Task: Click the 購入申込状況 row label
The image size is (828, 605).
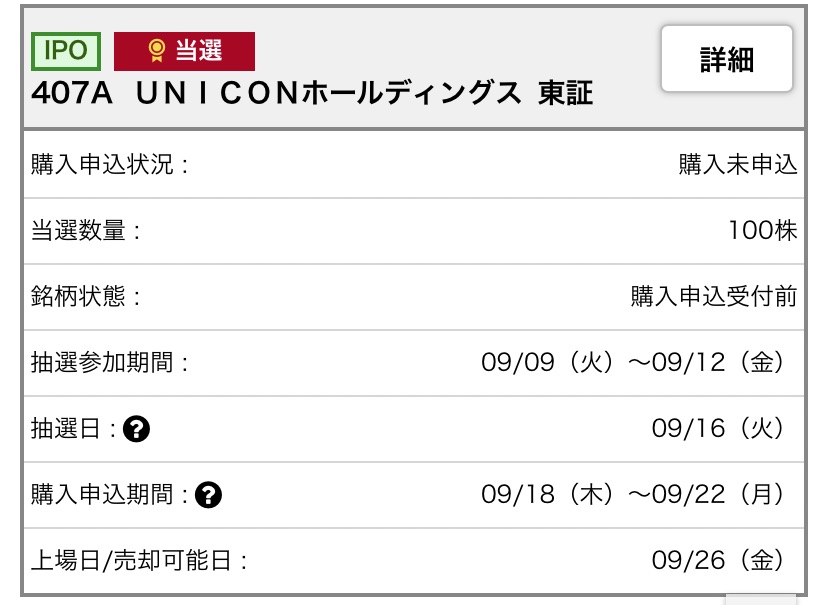Action: [109, 164]
